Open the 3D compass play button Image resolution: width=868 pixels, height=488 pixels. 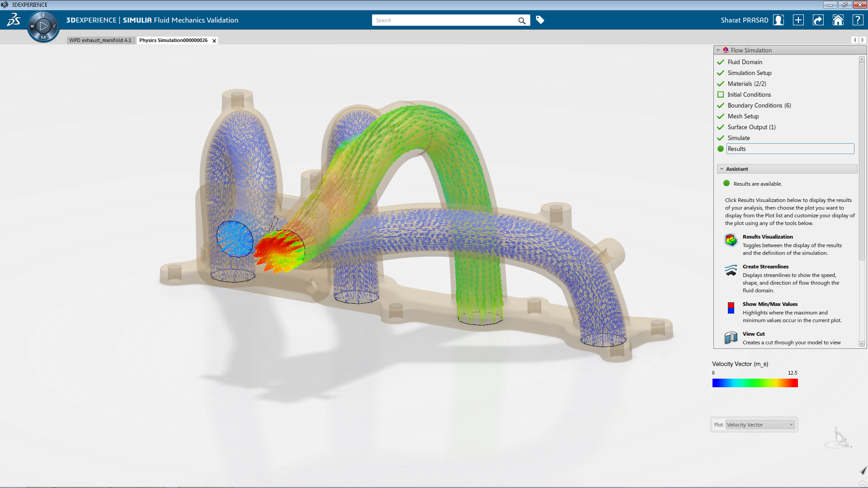coord(43,26)
